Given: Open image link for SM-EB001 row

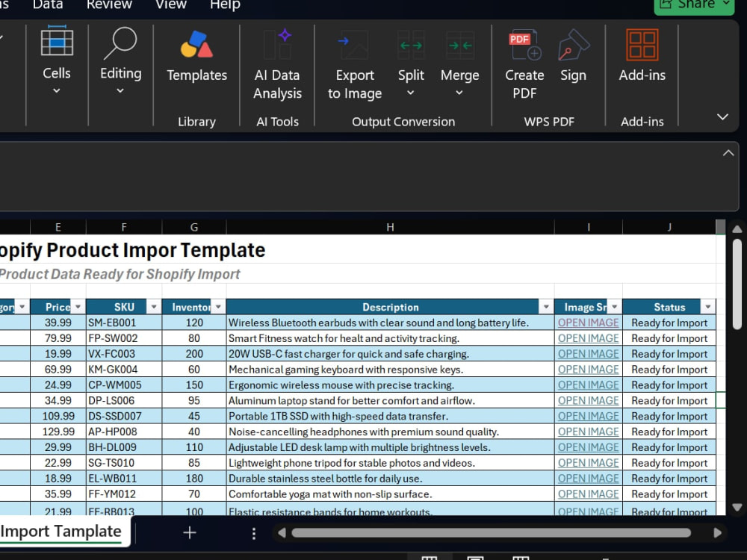Looking at the screenshot, I should [589, 323].
